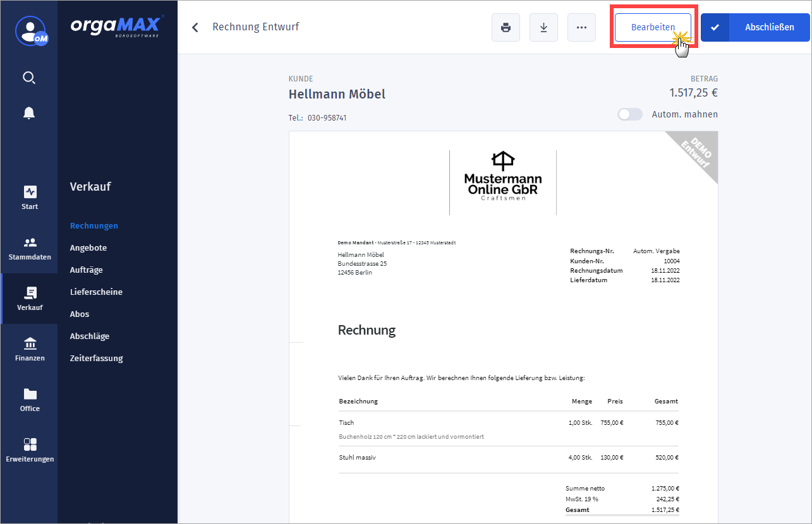The width and height of the screenshot is (812, 524).
Task: Open Zeiterfassung in Verkauf menu
Action: [x=96, y=359]
